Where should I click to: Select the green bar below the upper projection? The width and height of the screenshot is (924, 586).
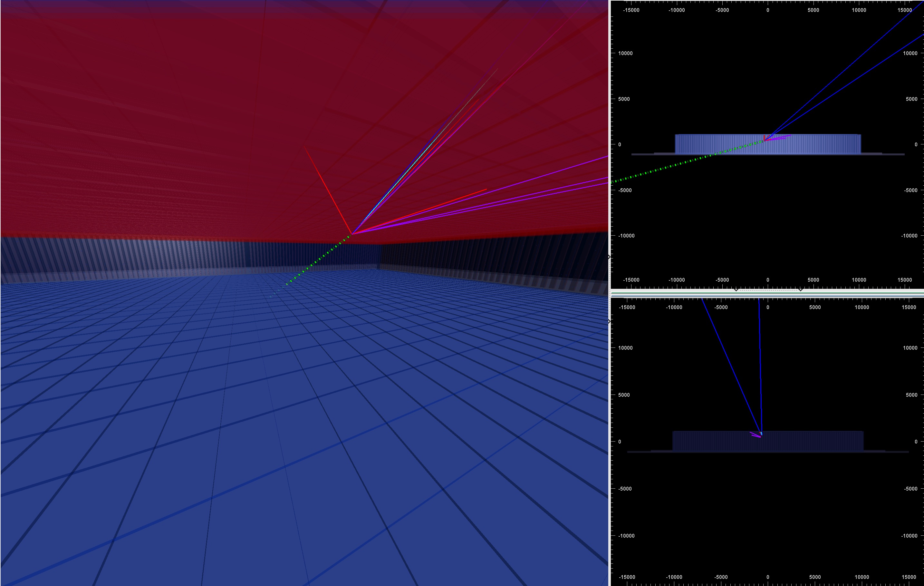[x=767, y=293]
